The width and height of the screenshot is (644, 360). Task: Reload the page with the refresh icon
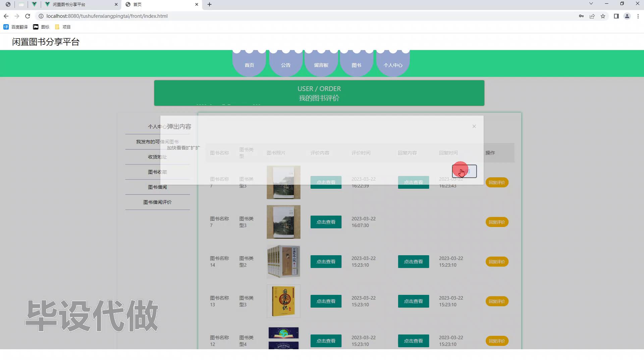click(28, 16)
